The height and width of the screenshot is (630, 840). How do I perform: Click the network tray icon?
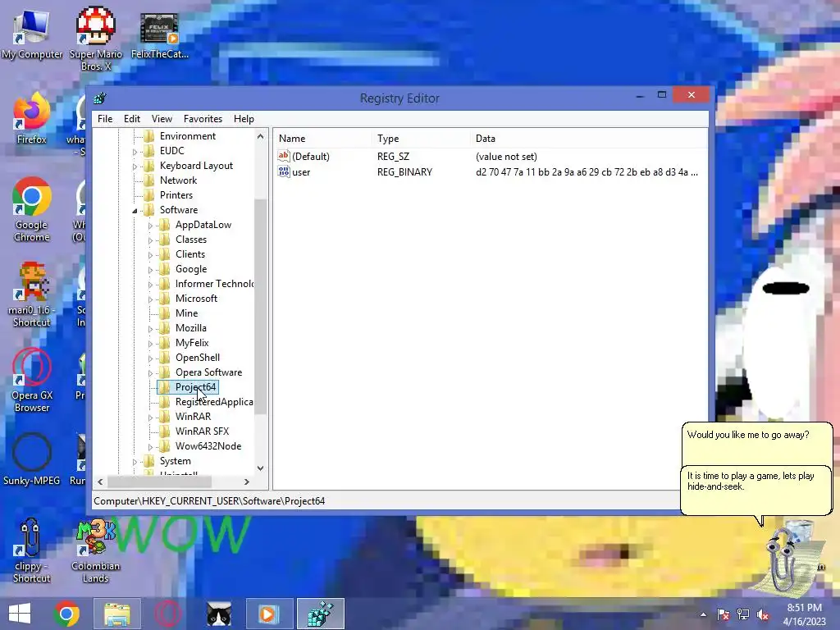coord(743,614)
